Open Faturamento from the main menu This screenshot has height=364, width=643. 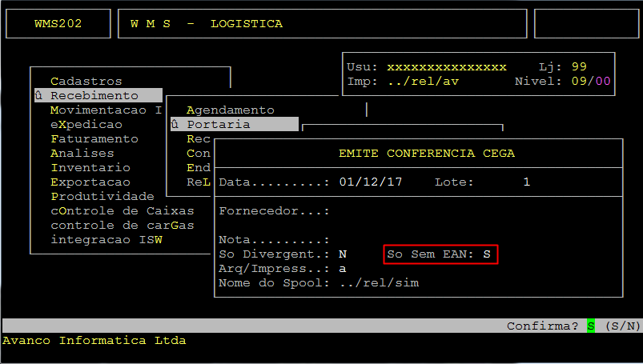coord(94,138)
